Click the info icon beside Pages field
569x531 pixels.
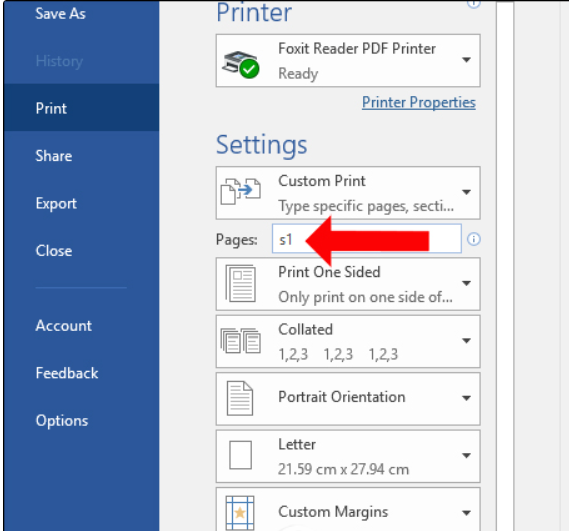click(x=474, y=239)
